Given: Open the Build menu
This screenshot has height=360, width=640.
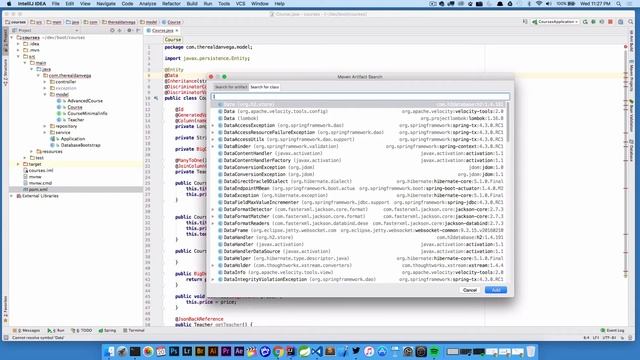Looking at the screenshot, I should pos(192,4).
